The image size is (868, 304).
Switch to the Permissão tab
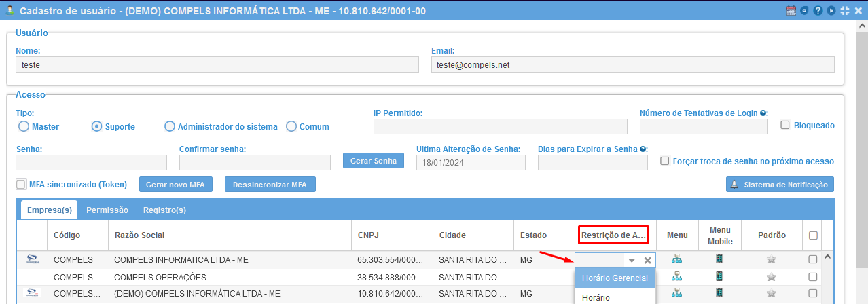(x=107, y=210)
